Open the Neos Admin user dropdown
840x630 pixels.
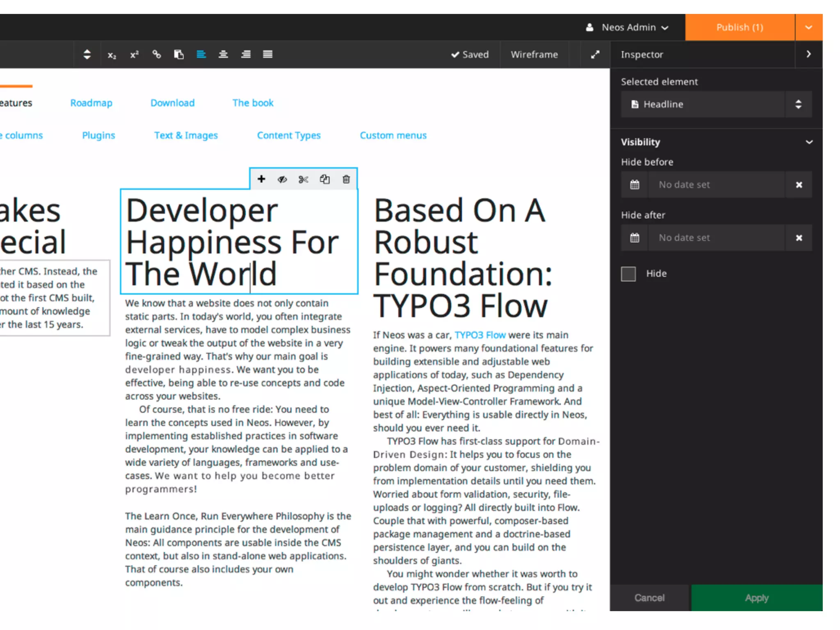pos(628,27)
